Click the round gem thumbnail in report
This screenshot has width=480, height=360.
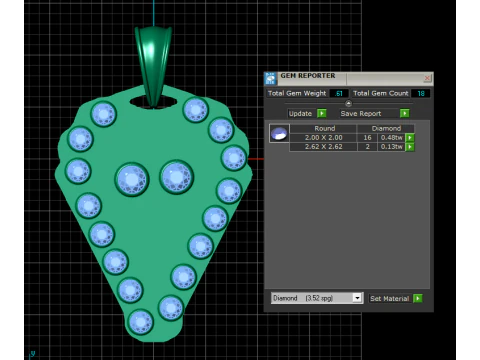pos(279,133)
